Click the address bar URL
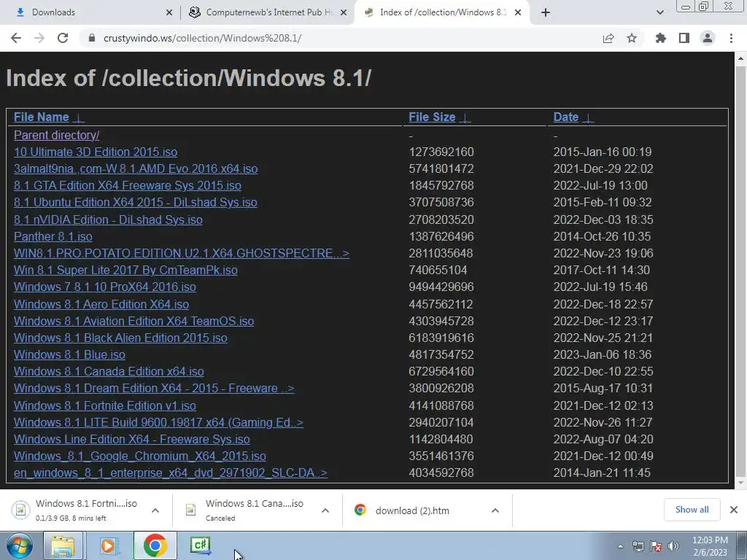Image resolution: width=747 pixels, height=560 pixels. (203, 38)
